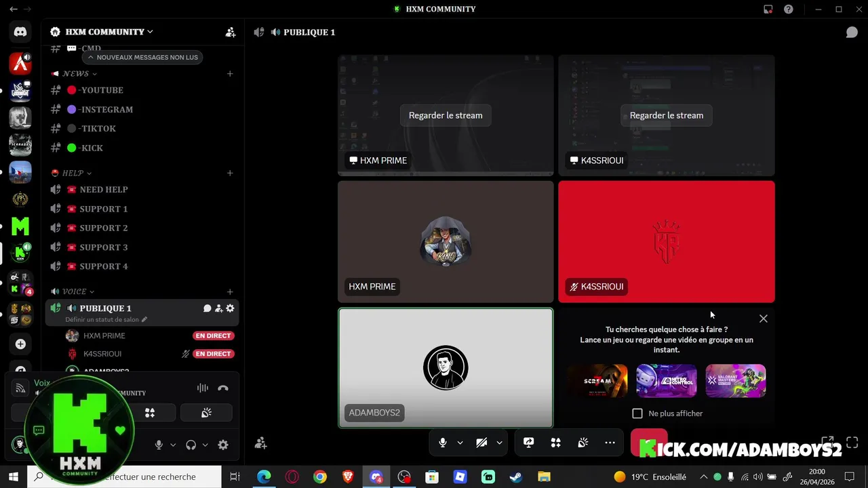868x488 pixels.
Task: Launch the Valorant Masters activity thumbnail
Action: pyautogui.click(x=736, y=381)
